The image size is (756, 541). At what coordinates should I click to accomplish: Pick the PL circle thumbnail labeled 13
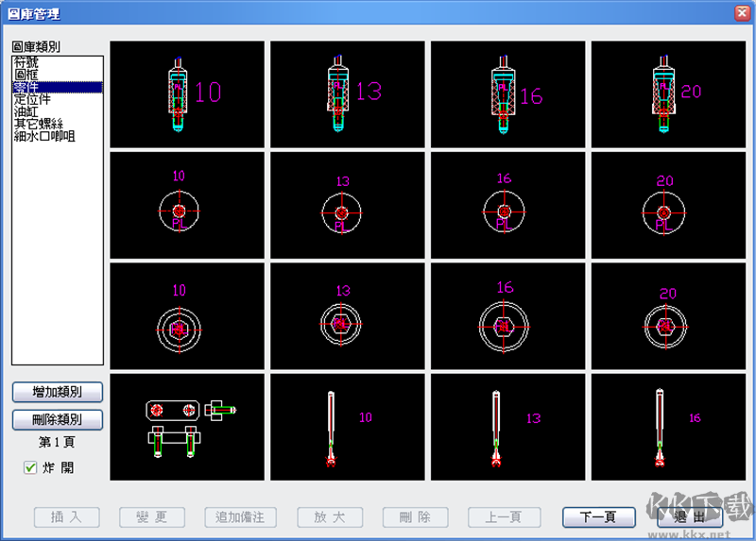pyautogui.click(x=347, y=205)
